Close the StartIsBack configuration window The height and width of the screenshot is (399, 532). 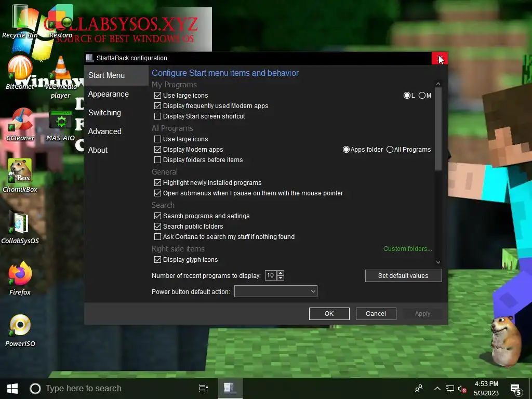(x=440, y=58)
